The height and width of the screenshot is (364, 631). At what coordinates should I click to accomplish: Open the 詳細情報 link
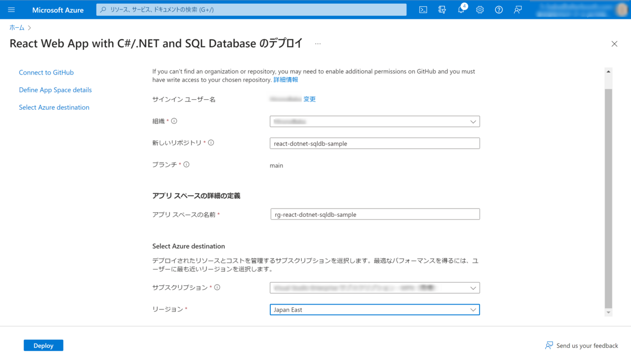point(287,79)
